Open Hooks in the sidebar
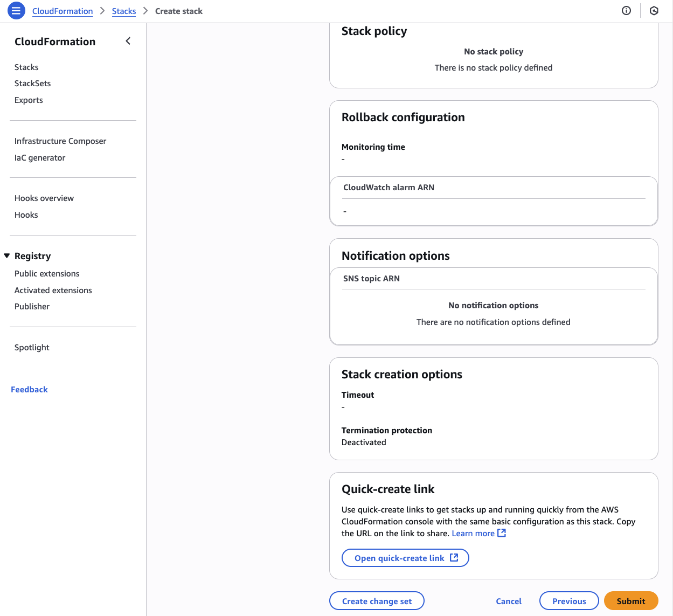The width and height of the screenshot is (673, 616). pos(26,215)
